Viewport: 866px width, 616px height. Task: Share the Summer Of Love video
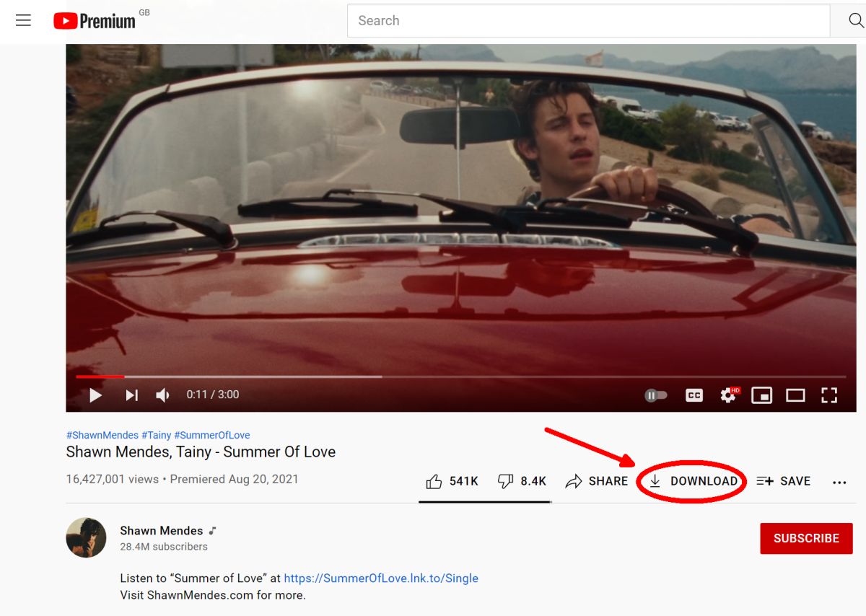click(x=597, y=481)
